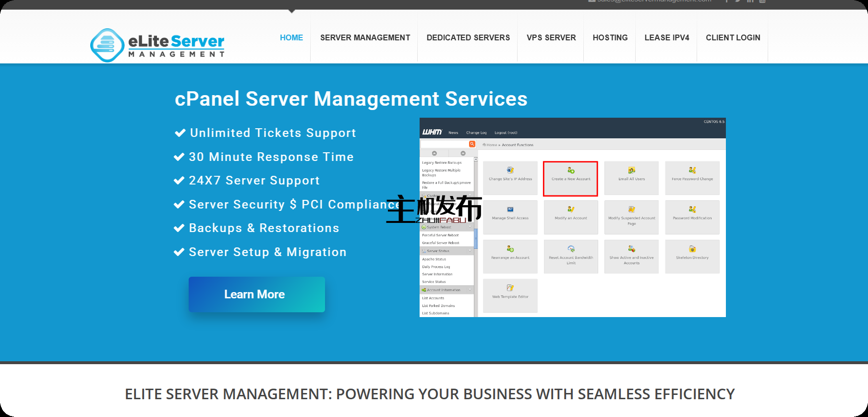
Task: Collapse the Account Information sidebar section
Action: pos(470,290)
